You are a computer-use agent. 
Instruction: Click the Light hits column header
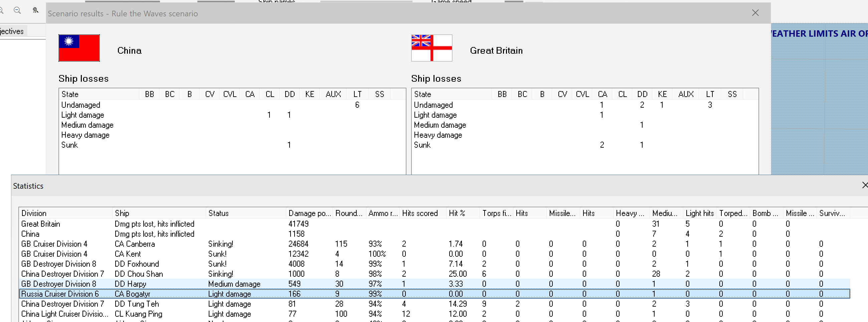click(700, 213)
